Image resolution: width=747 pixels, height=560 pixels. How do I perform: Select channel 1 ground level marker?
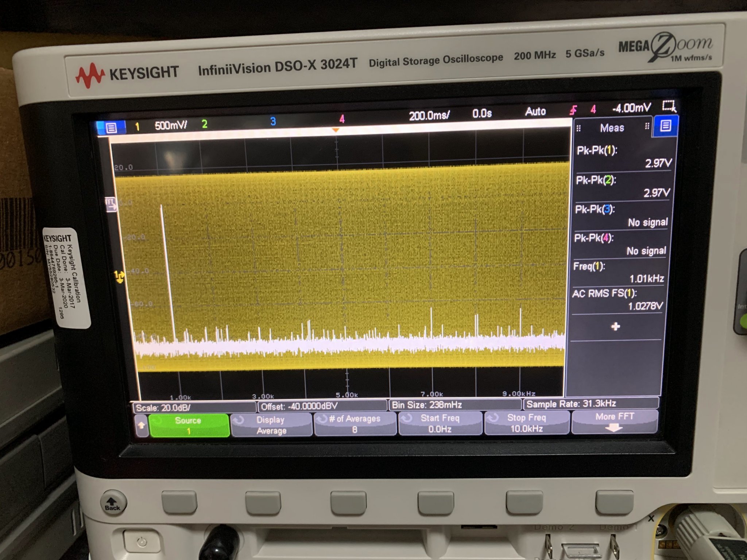119,277
